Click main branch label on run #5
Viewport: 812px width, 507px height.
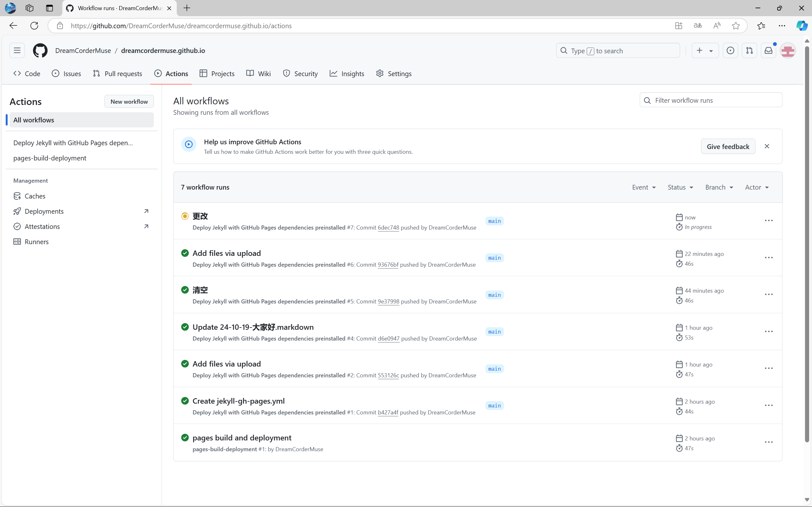click(x=495, y=295)
